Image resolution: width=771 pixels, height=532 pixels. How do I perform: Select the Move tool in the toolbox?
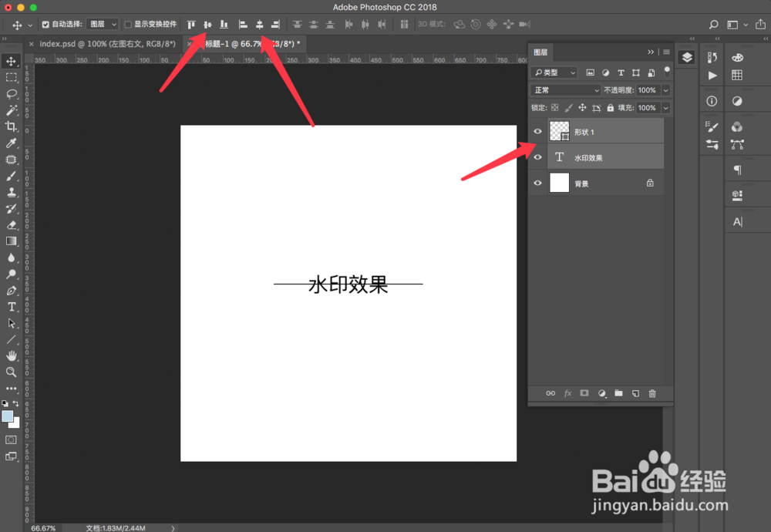[11, 61]
